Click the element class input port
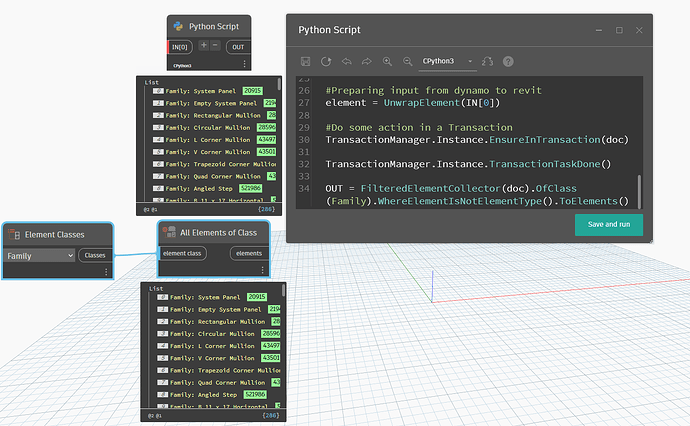Viewport: 690px width, 426px height. pyautogui.click(x=184, y=254)
